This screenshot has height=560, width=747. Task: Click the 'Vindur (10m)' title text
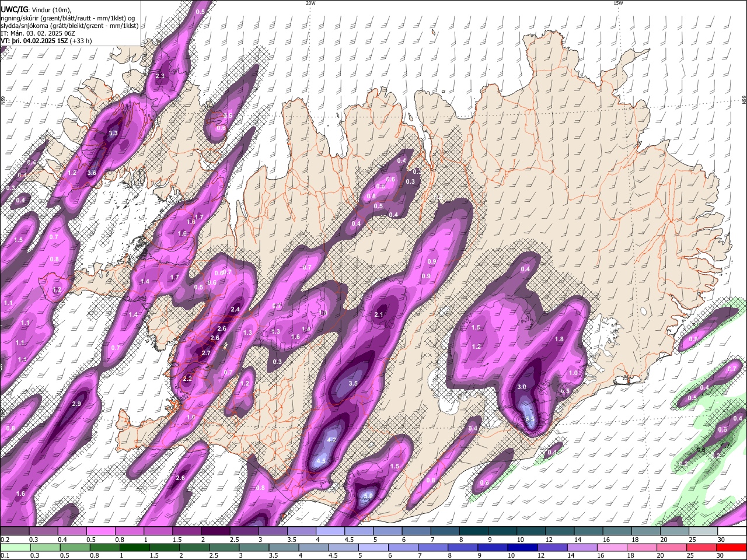pyautogui.click(x=51, y=9)
